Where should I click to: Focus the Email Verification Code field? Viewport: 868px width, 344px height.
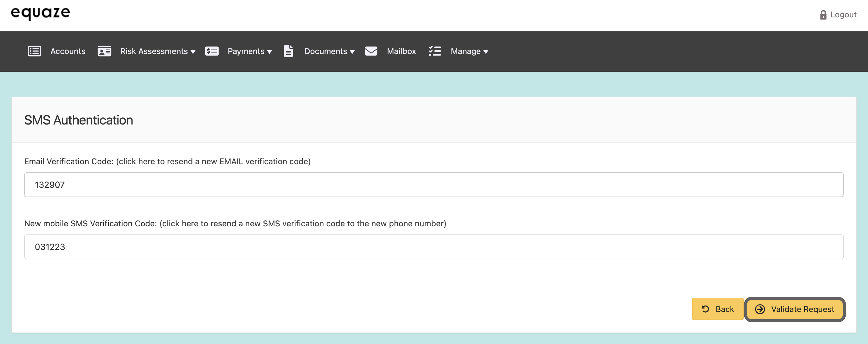tap(434, 185)
